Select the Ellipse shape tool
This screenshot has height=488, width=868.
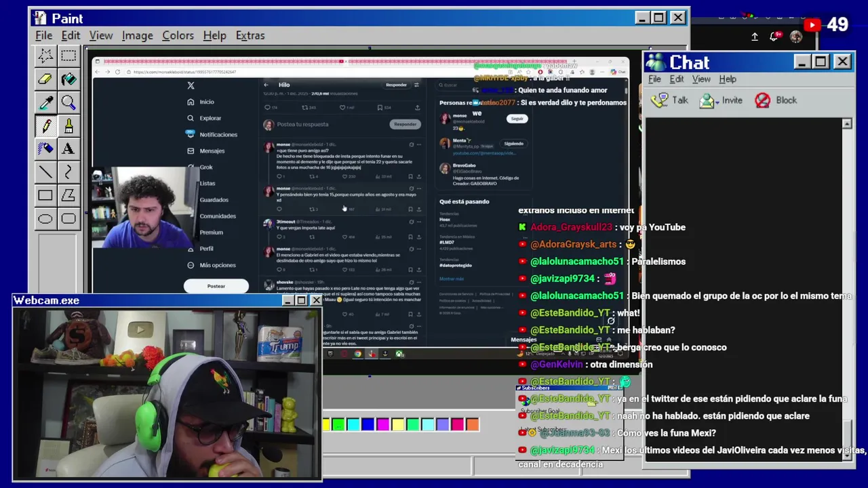tap(45, 219)
